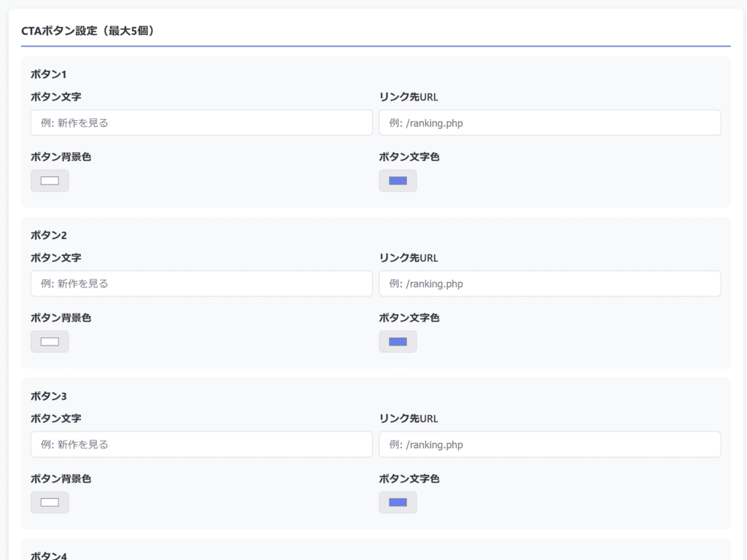Open ボタン3 background color picker
747x560 pixels.
click(50, 502)
